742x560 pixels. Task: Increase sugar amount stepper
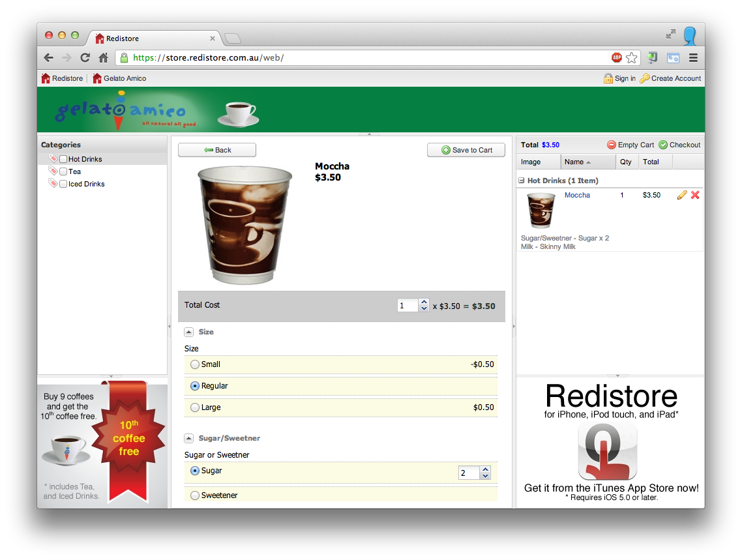tap(485, 469)
